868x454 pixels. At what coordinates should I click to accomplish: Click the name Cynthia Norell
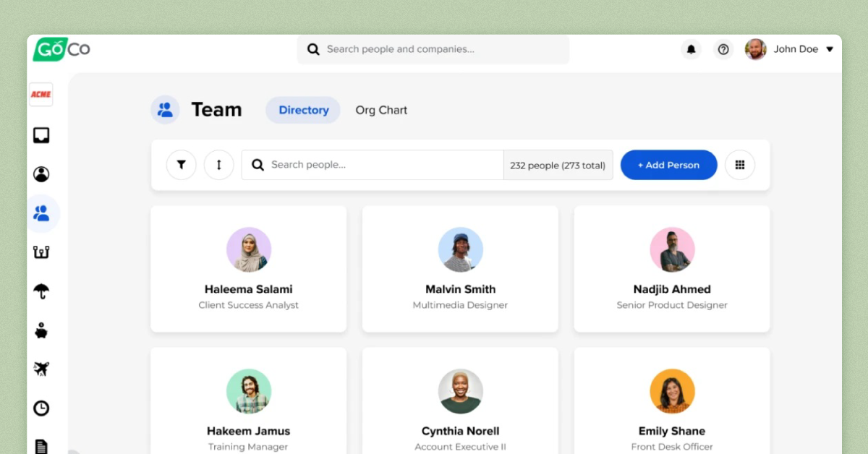coord(461,431)
